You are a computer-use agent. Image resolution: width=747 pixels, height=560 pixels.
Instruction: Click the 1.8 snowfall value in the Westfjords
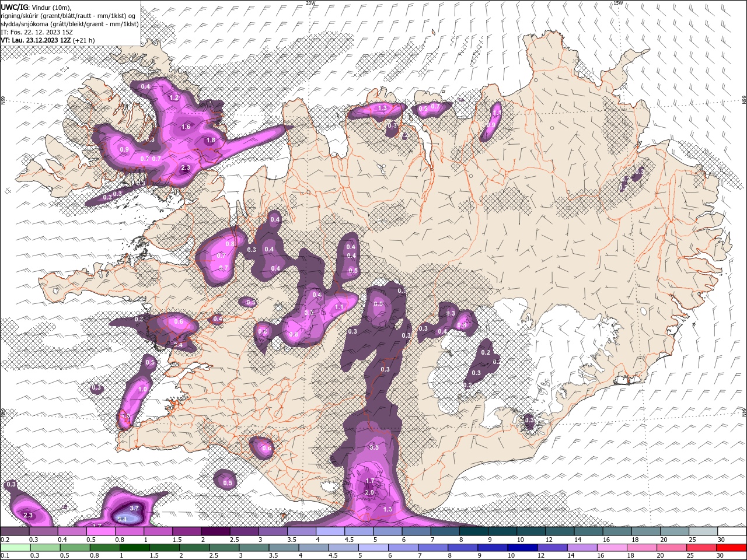211,141
